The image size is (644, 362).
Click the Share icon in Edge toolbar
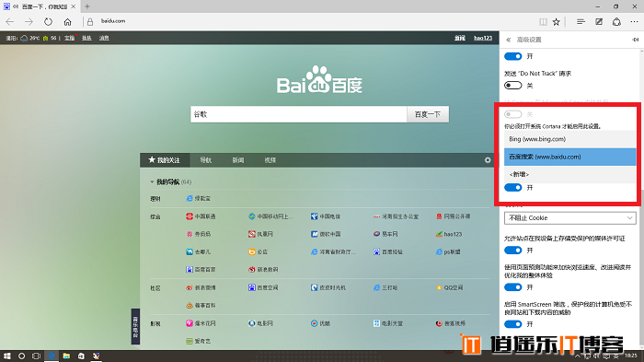[x=616, y=22]
